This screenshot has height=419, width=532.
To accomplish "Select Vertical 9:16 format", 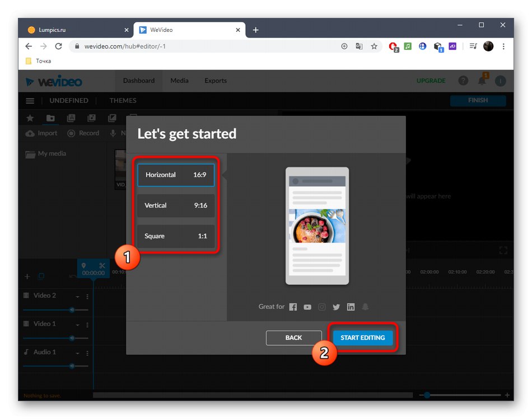I will coord(176,205).
